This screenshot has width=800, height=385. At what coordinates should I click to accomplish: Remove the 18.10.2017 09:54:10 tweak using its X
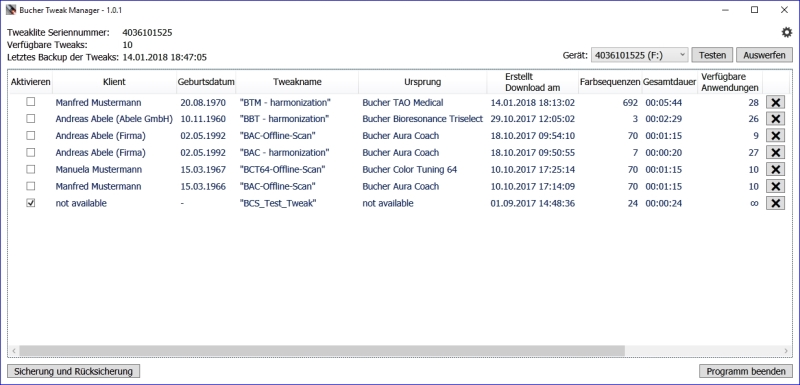pos(775,136)
